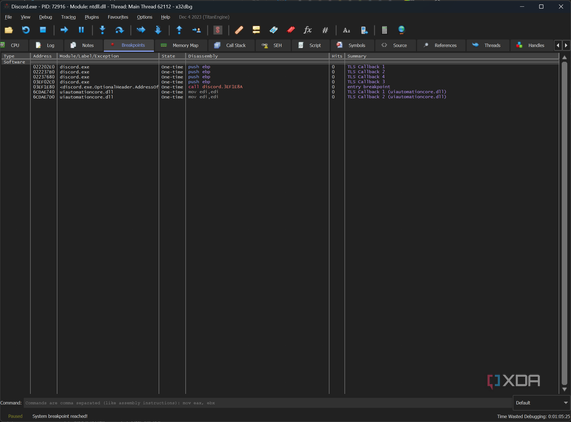
Task: Open the Variables hash icon
Action: point(325,30)
